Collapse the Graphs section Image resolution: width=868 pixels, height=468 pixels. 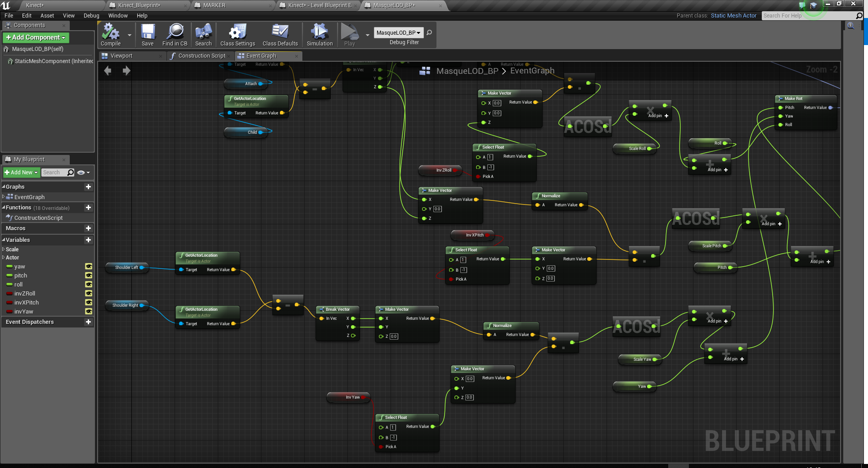coord(4,186)
